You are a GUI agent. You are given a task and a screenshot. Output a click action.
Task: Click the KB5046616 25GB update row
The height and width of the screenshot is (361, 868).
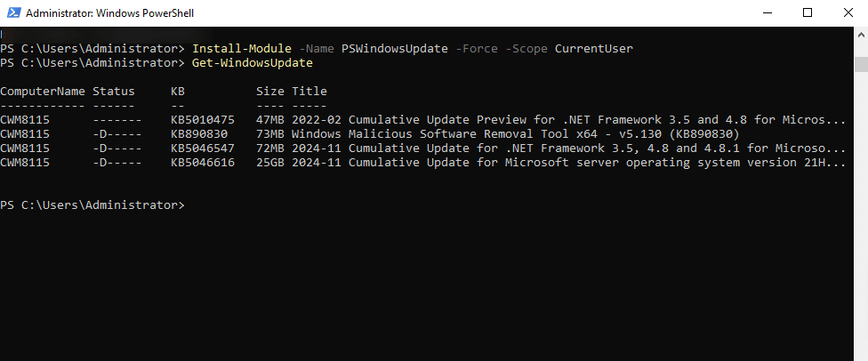tap(423, 163)
